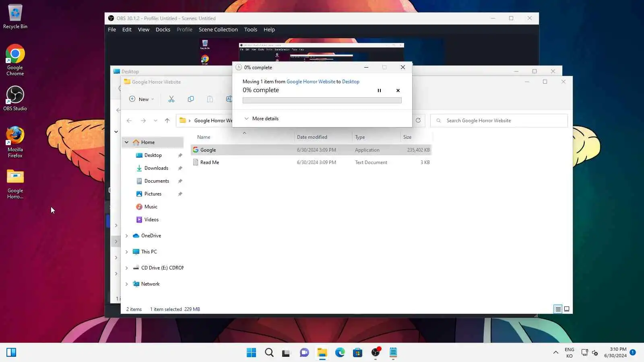Pause the file move operation

point(379,90)
